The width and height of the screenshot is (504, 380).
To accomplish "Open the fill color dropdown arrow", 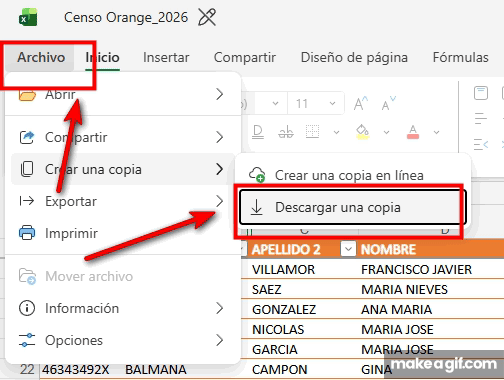I will coord(387,132).
